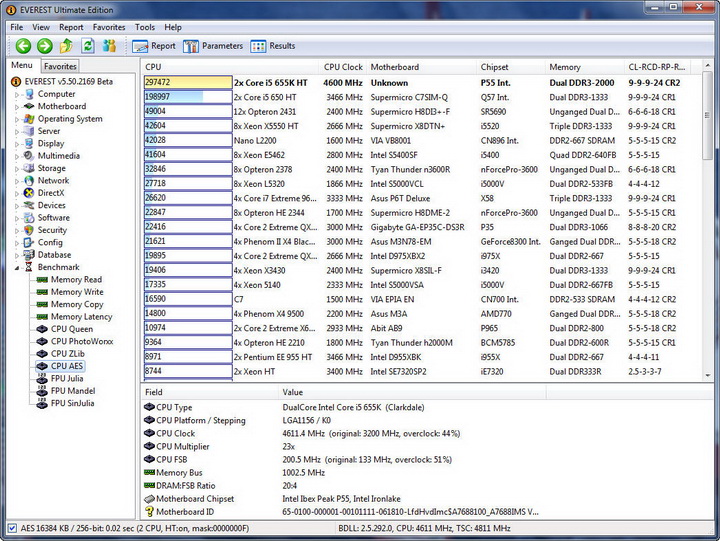Click the results list scroll down arrow

click(x=707, y=375)
